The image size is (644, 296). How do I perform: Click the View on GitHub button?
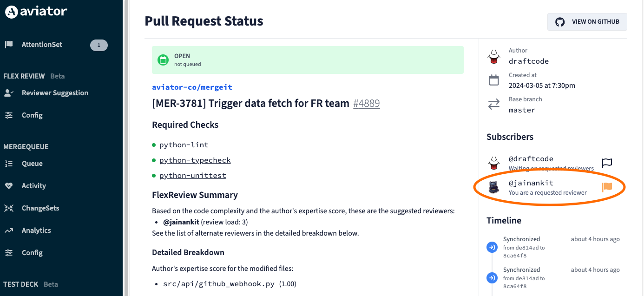[587, 22]
